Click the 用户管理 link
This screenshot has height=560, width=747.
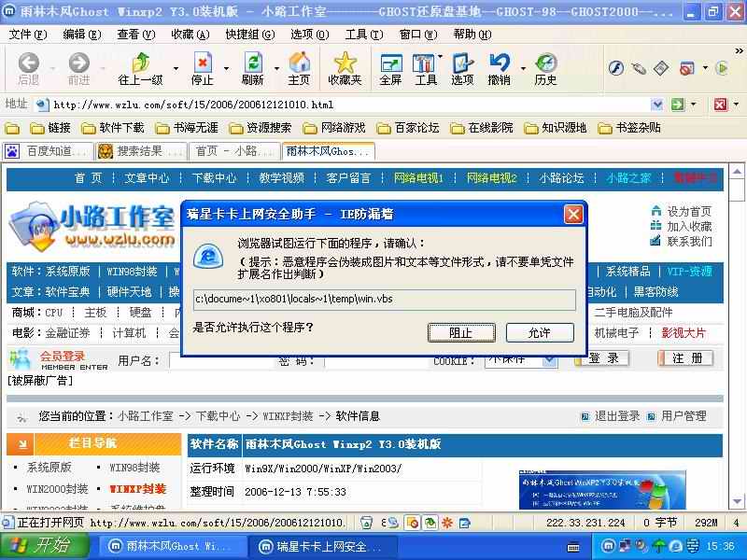[x=684, y=416]
